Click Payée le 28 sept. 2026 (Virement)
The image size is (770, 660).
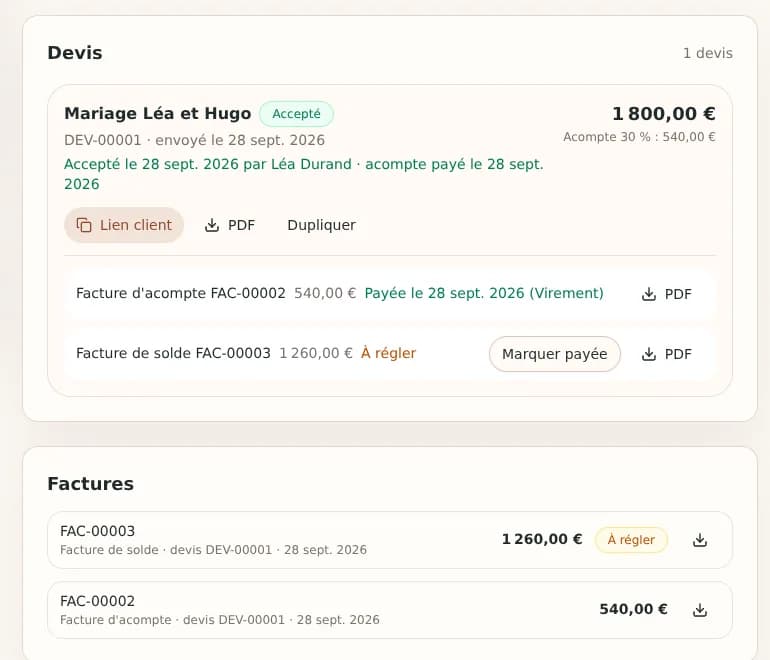[x=484, y=293]
